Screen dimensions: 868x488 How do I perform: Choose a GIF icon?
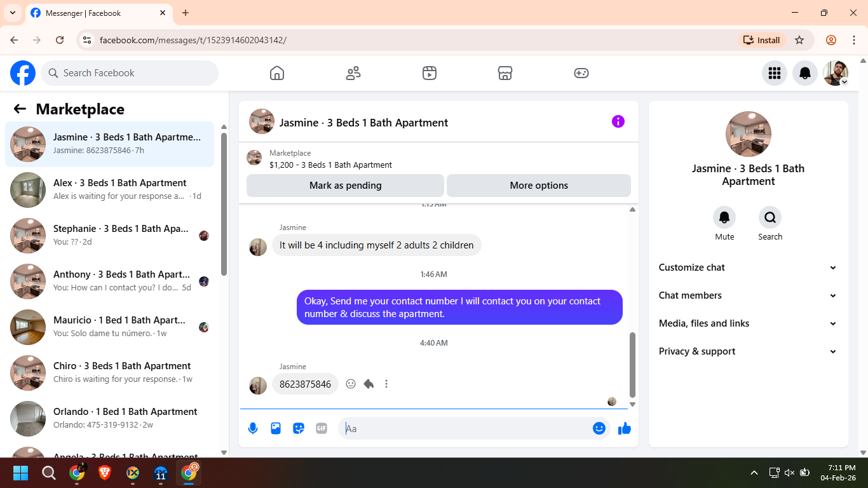pyautogui.click(x=322, y=428)
